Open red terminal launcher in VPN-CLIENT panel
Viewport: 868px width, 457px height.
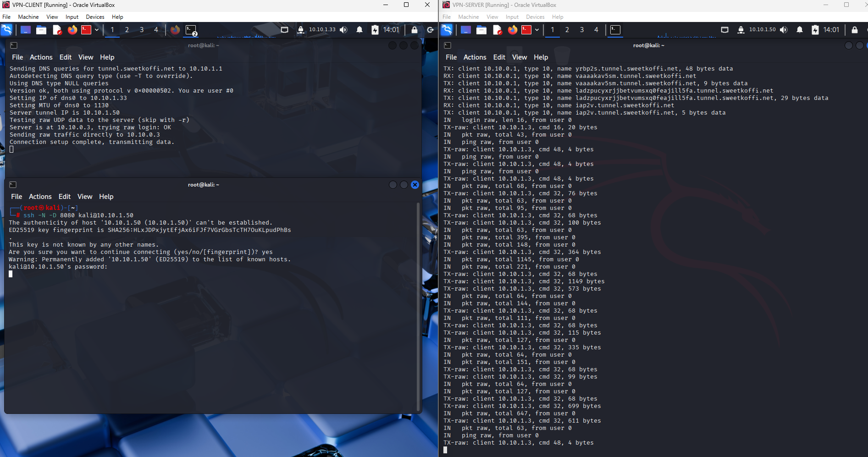86,30
